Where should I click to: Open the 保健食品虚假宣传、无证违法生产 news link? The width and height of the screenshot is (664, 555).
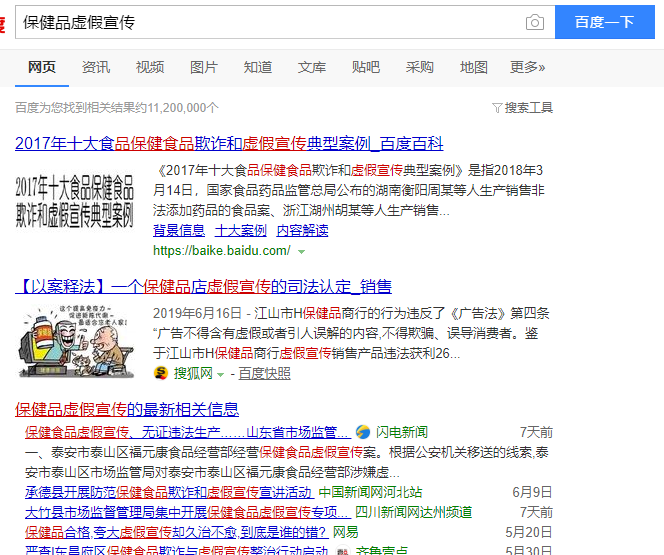click(188, 432)
